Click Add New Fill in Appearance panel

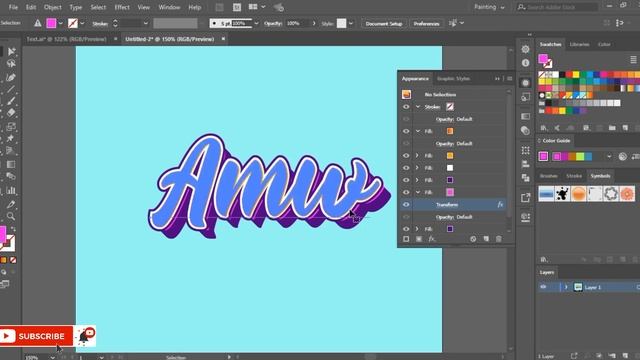[419, 239]
